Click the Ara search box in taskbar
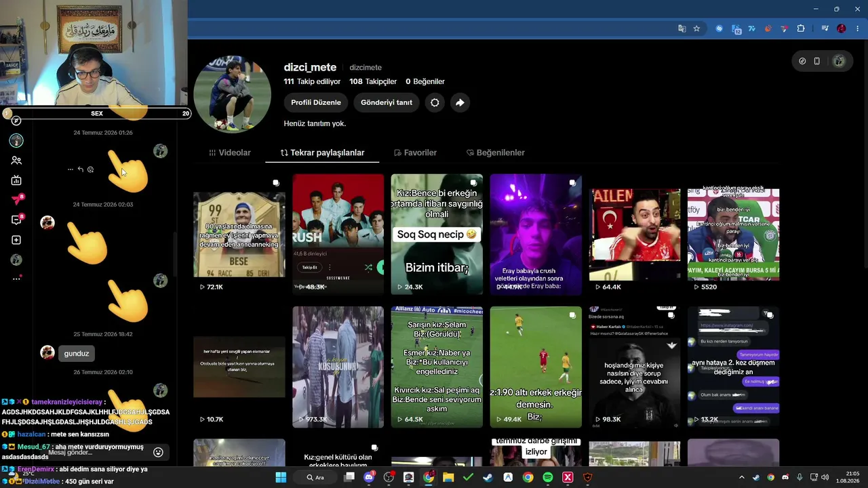The height and width of the screenshot is (488, 868). click(317, 477)
